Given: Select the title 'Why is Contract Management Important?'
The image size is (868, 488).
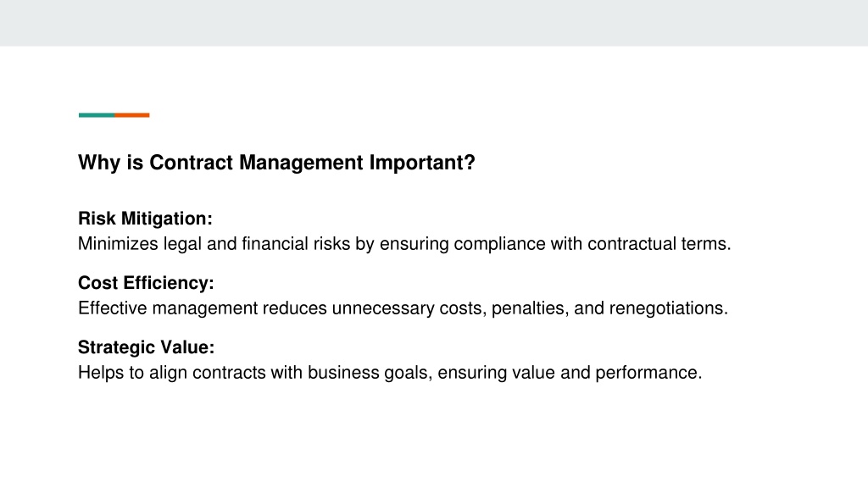Looking at the screenshot, I should pos(276,163).
